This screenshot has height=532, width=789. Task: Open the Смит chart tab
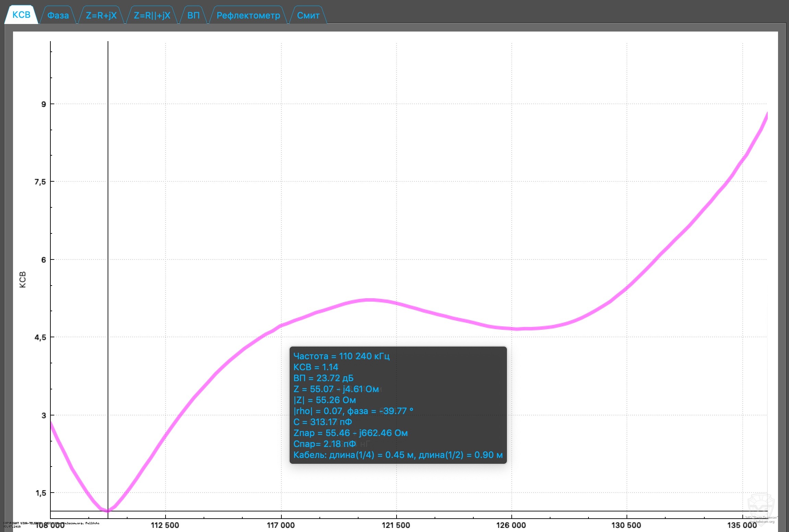308,15
